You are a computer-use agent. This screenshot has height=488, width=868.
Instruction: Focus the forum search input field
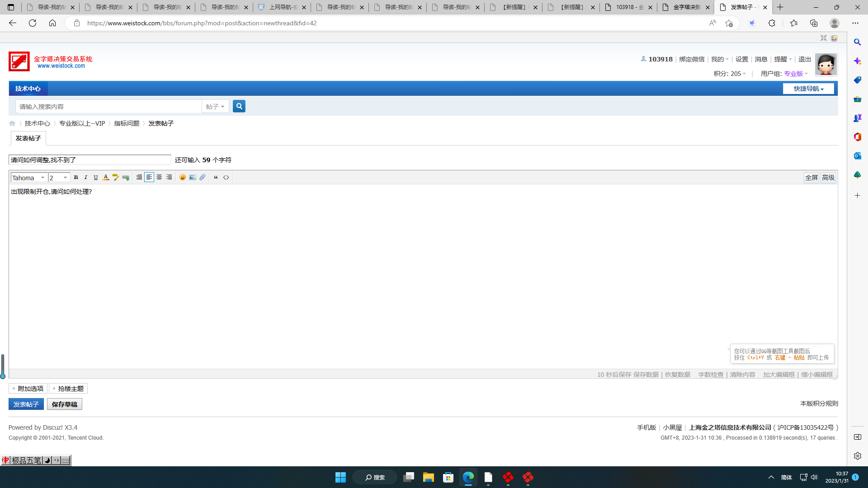[x=108, y=107]
